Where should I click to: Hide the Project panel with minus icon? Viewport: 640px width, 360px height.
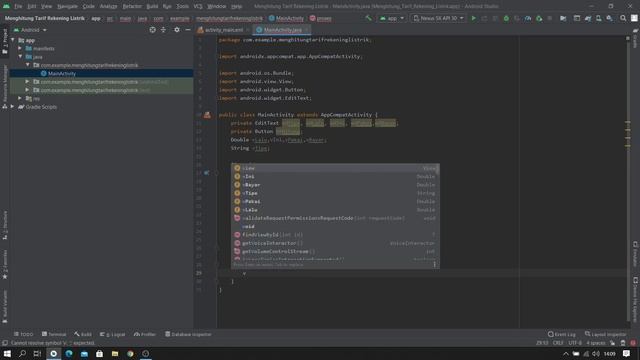point(188,30)
